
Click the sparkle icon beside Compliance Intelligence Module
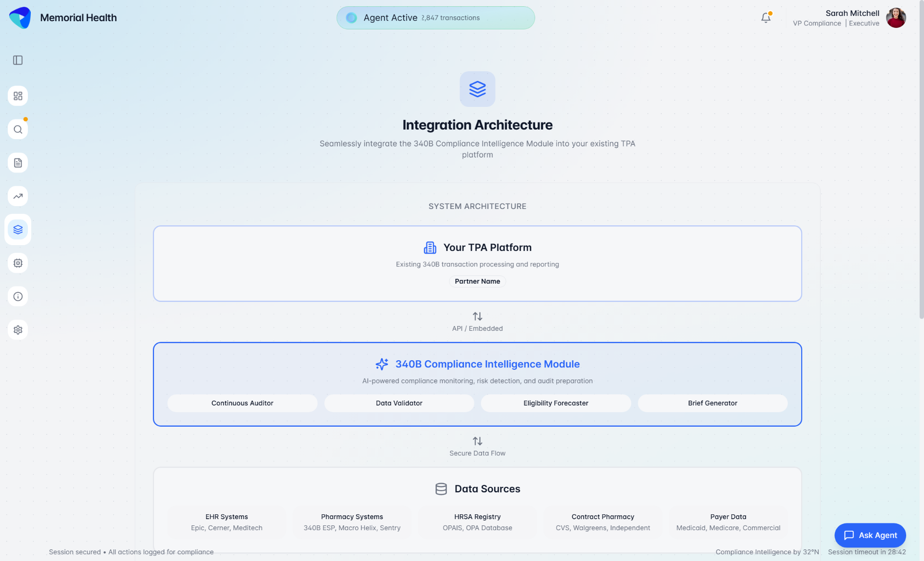(x=382, y=364)
